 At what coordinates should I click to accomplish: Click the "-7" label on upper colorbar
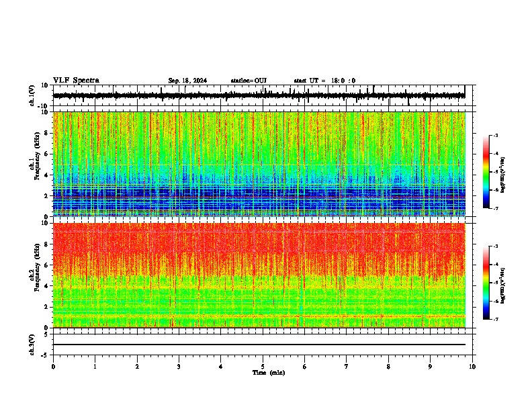click(x=496, y=208)
